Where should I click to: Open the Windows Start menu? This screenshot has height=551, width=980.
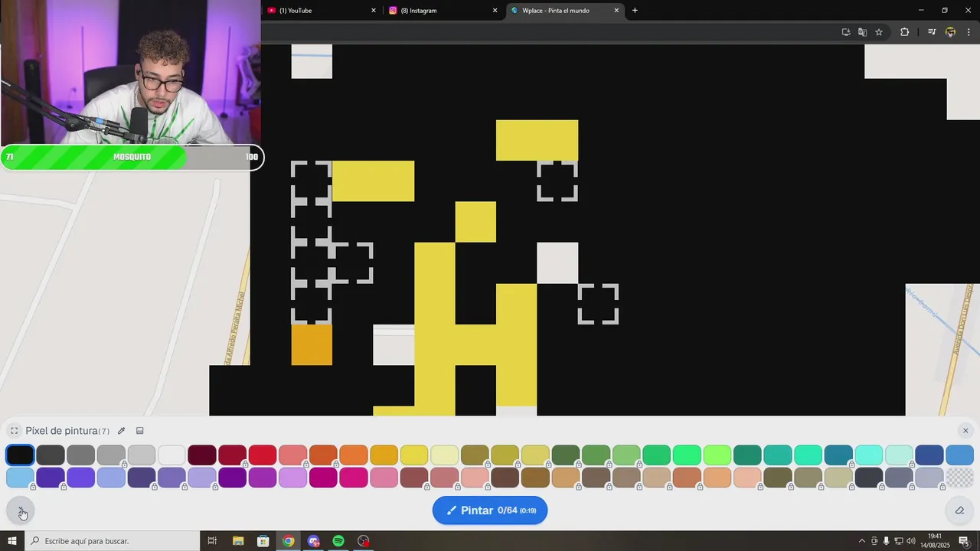(x=12, y=541)
